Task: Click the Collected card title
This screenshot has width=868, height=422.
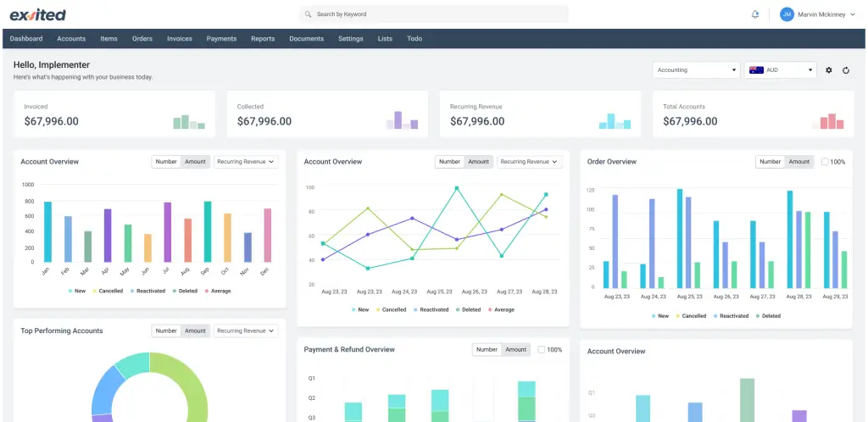Action: coord(250,107)
